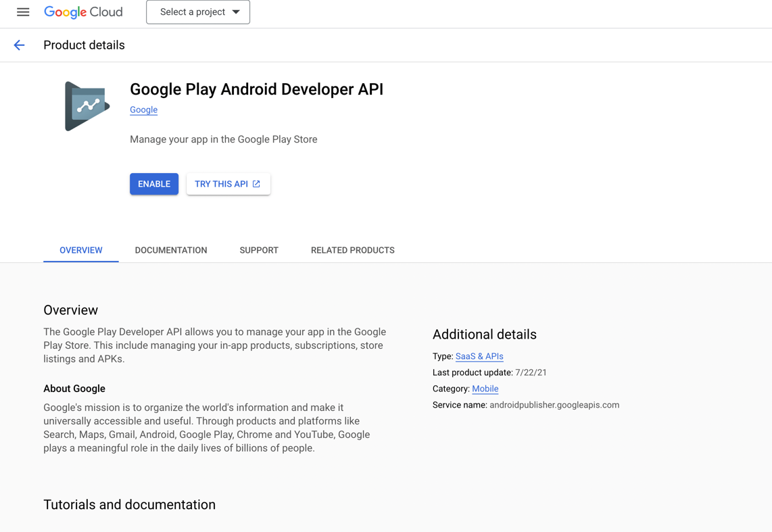The image size is (772, 532).
Task: Click the About Google subheading
Action: pos(74,389)
